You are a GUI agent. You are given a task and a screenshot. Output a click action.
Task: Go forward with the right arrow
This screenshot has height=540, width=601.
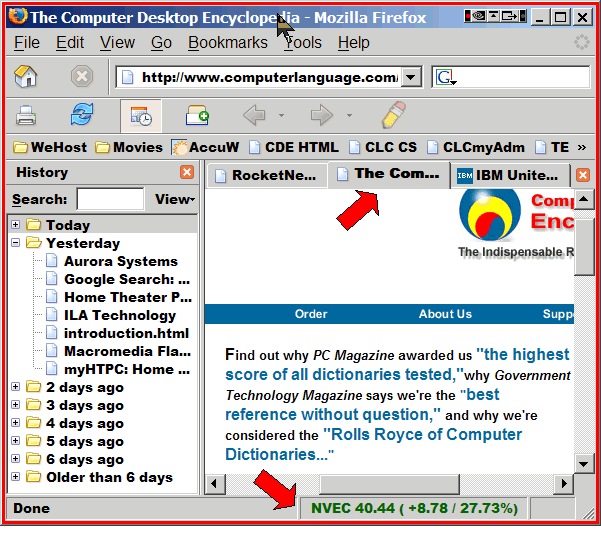pyautogui.click(x=322, y=115)
